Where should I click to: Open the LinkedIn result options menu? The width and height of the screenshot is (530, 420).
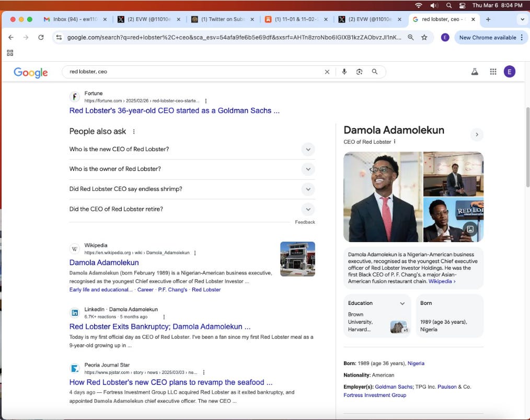[164, 317]
